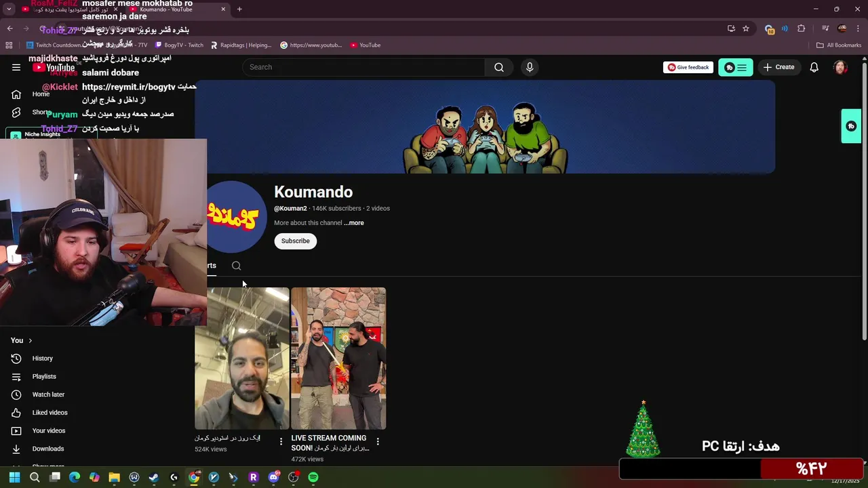The width and height of the screenshot is (868, 488).
Task: Open Playlists in the sidebar
Action: [44, 376]
